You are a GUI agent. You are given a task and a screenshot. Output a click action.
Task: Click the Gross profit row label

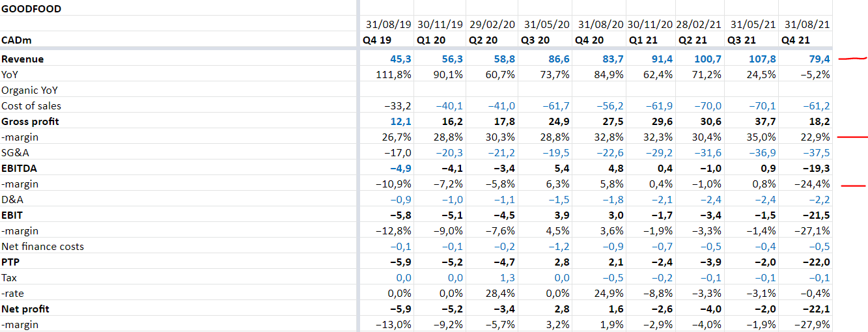(29, 122)
